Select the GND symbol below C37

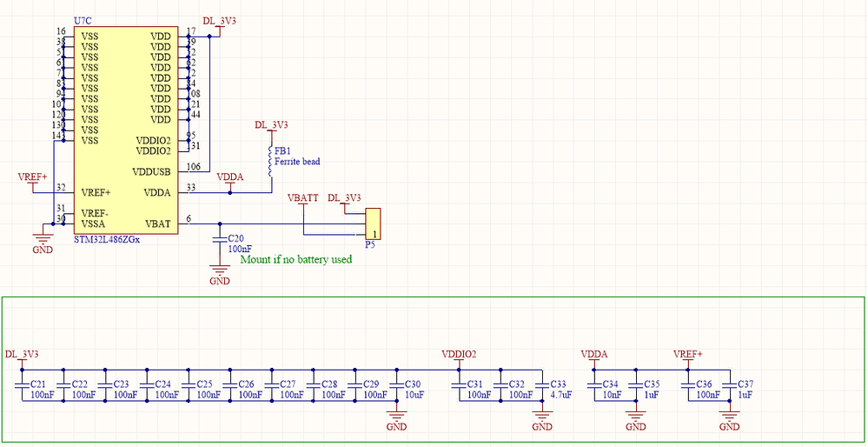[730, 419]
